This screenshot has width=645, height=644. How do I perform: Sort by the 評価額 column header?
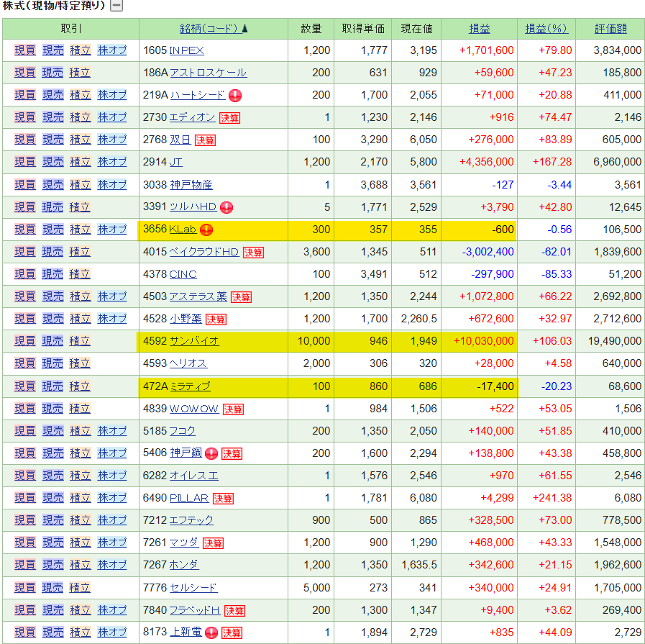[610, 29]
